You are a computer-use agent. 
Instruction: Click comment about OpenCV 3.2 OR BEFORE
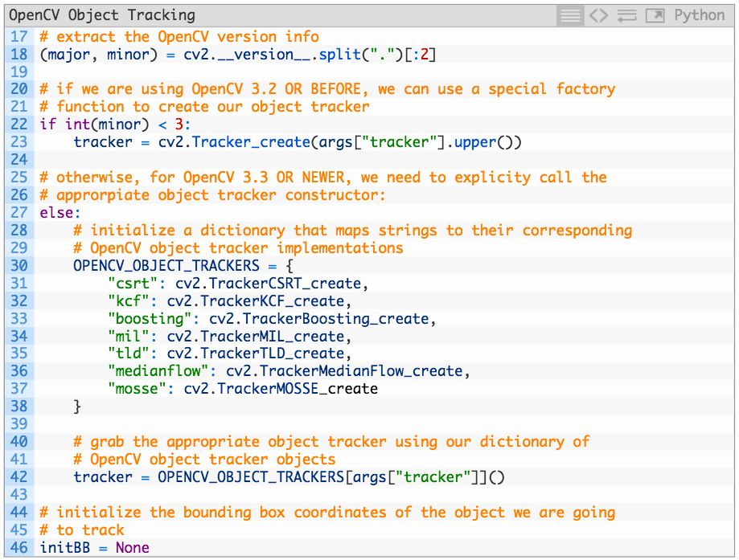click(x=327, y=89)
